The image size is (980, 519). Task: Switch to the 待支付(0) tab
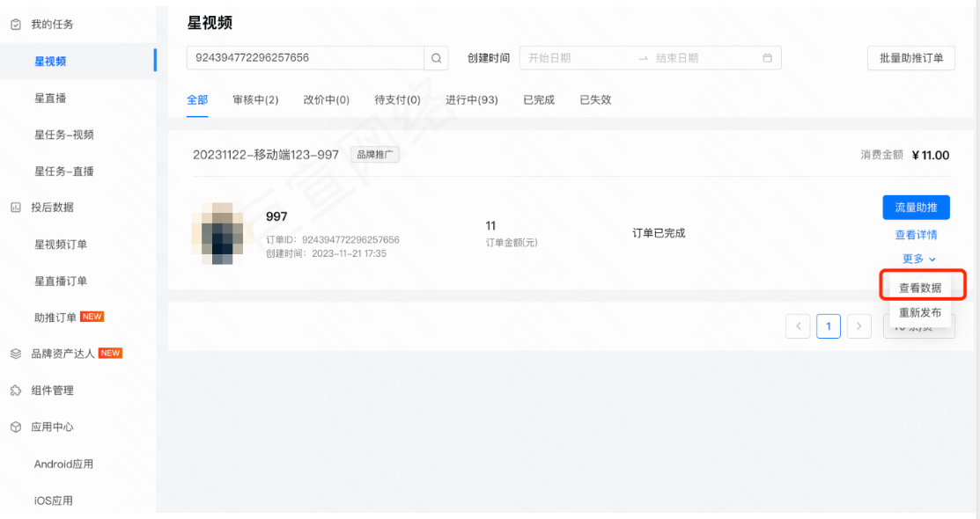[x=397, y=100]
